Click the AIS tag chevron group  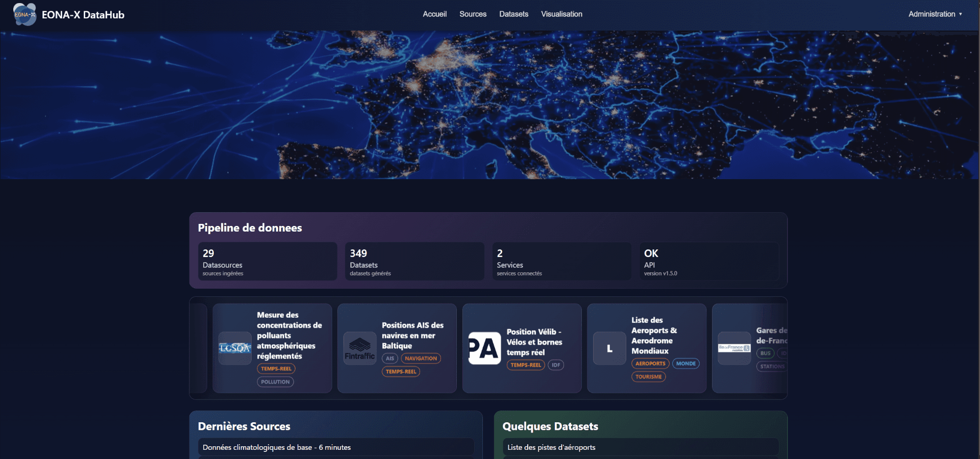click(390, 359)
